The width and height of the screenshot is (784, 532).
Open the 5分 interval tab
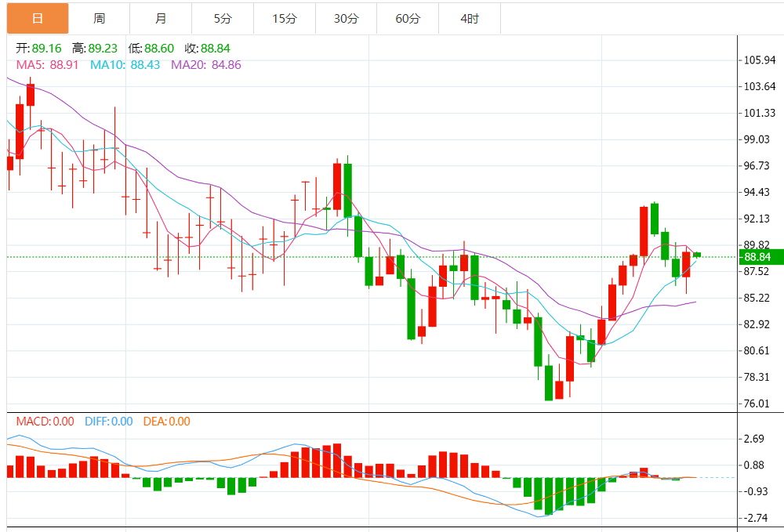coord(223,19)
